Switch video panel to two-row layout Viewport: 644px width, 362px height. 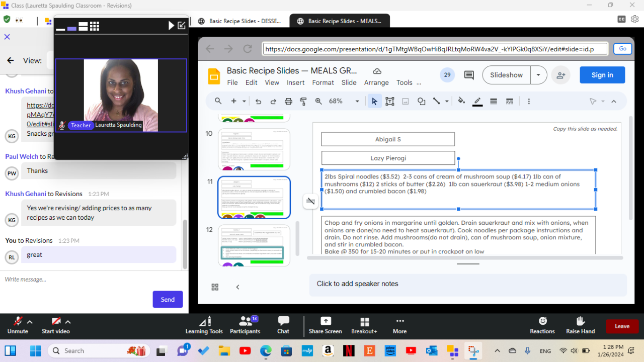(x=83, y=26)
